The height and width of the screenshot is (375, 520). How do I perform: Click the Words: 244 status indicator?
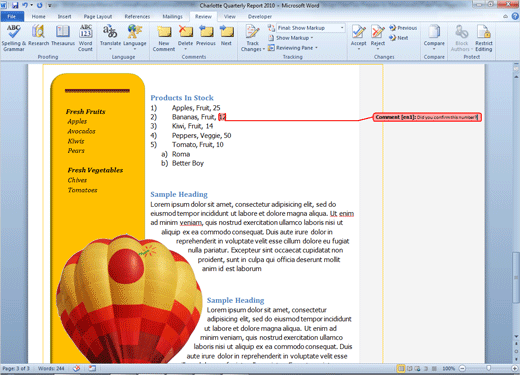point(51,368)
